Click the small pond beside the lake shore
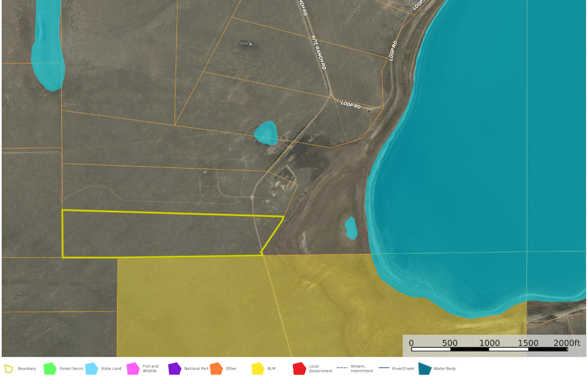This screenshot has width=588, height=384. pos(351,228)
